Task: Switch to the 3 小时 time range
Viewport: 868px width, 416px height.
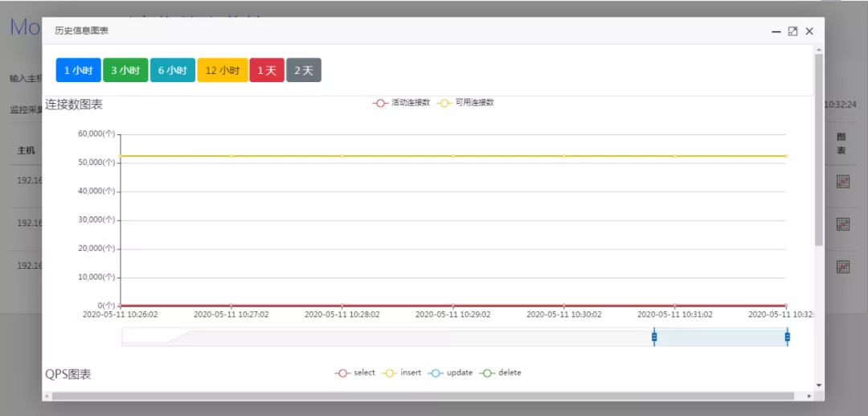Action: click(125, 70)
